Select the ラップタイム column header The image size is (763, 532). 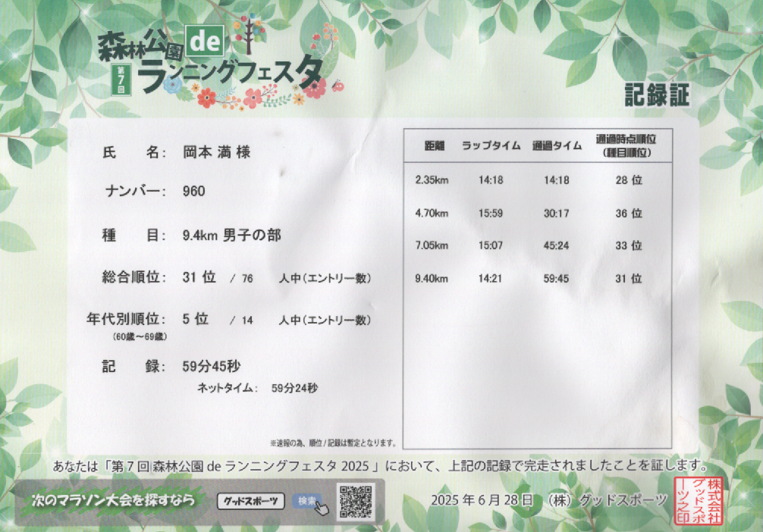[488, 146]
